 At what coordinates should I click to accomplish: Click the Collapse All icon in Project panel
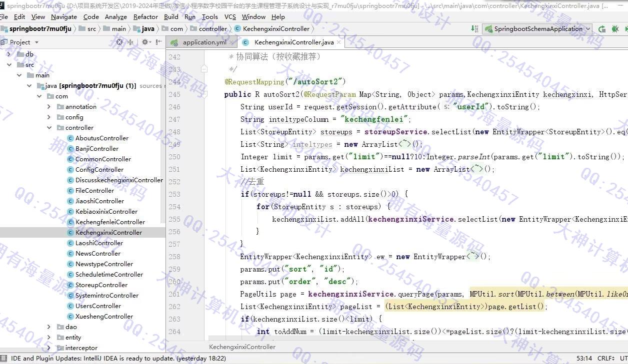coord(131,42)
